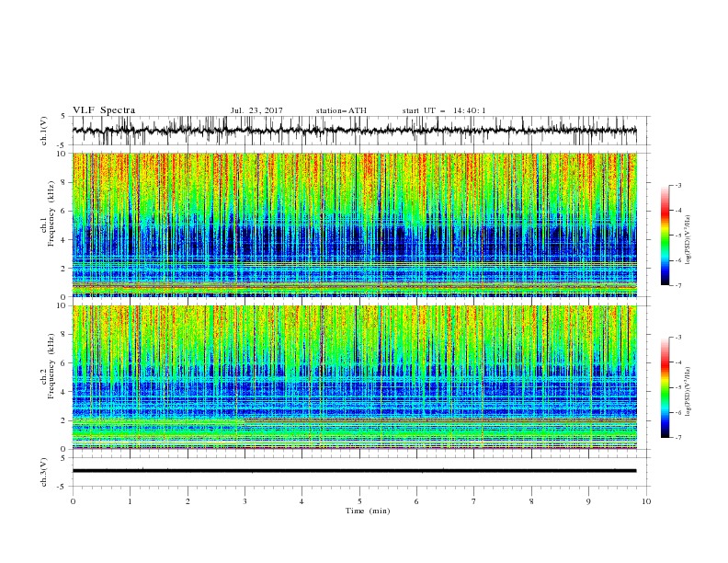
Task: Click time axis tick label '7'
Action: pyautogui.click(x=474, y=501)
